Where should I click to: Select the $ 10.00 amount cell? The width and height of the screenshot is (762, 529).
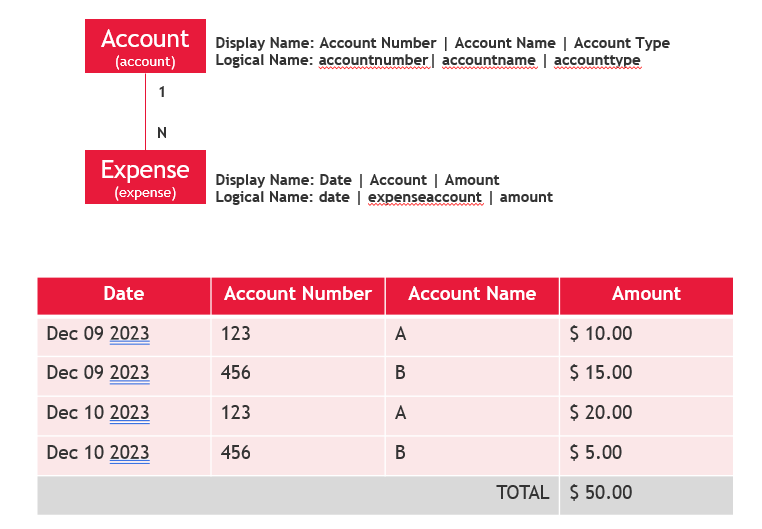[601, 334]
